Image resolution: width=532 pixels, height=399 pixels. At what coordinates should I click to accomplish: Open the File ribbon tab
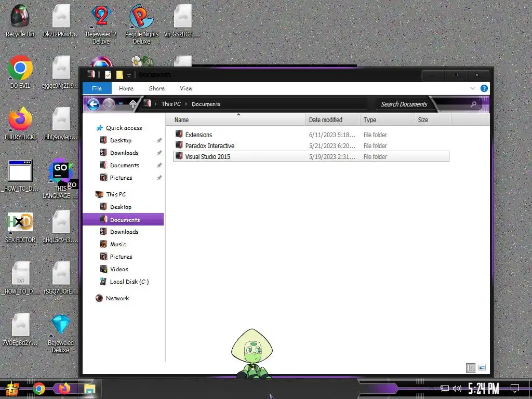pos(97,88)
